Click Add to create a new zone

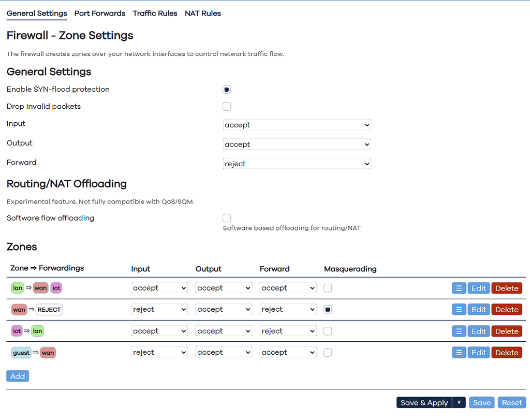coord(18,376)
